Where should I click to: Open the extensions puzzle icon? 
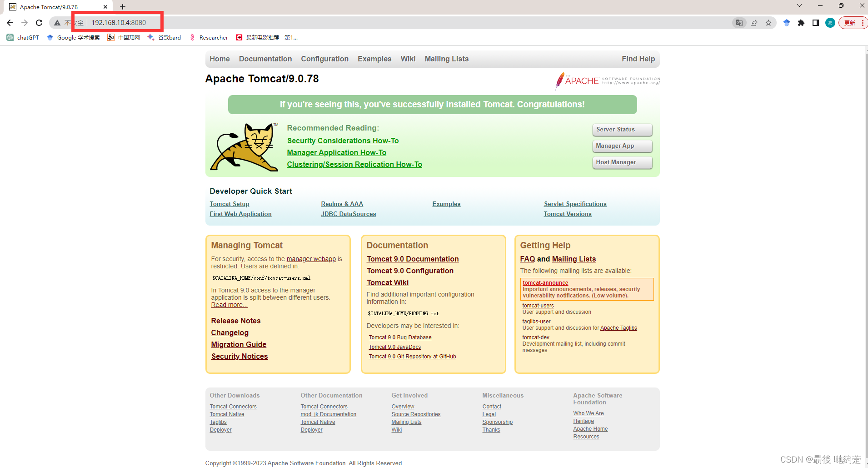(x=801, y=23)
